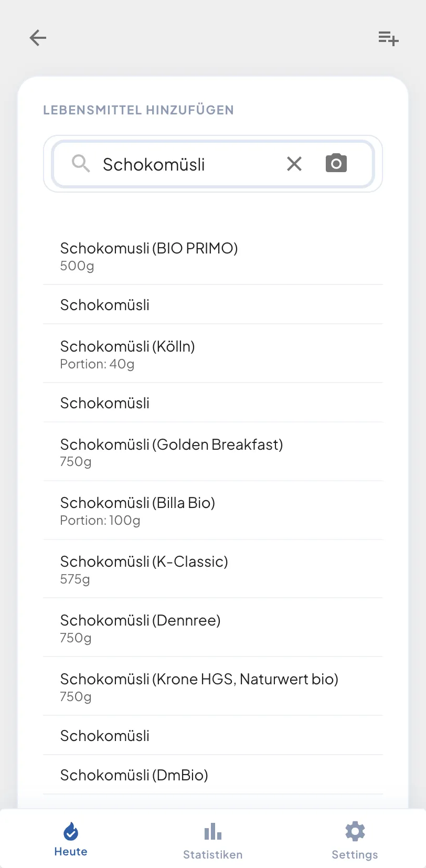426x868 pixels.
Task: Pick Schokomüsli (Golden Breakfast) 750g
Action: pyautogui.click(x=212, y=452)
